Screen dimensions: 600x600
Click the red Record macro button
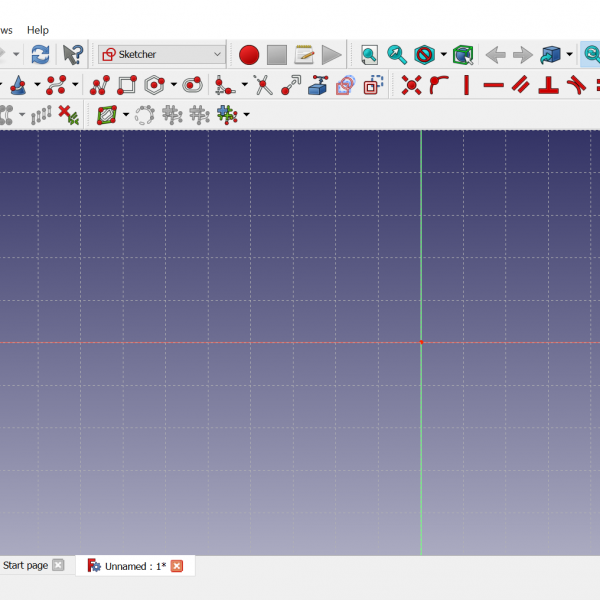coord(249,54)
